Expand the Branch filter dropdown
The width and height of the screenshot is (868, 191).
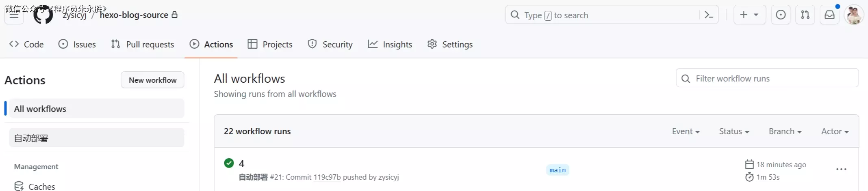[785, 131]
